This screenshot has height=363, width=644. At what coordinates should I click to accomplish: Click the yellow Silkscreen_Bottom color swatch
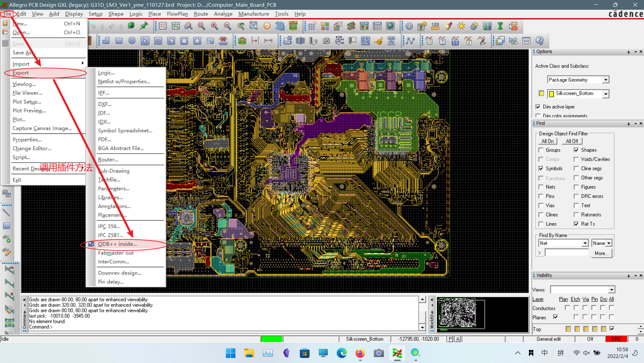[541, 93]
